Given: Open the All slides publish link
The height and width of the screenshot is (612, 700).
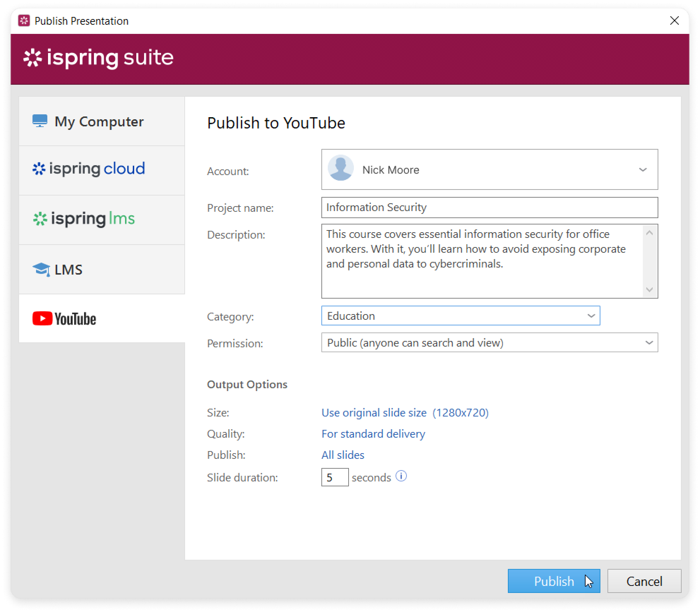Looking at the screenshot, I should click(343, 455).
